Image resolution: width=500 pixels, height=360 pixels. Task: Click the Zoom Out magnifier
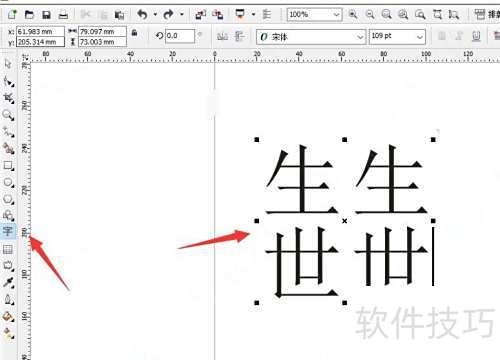click(x=370, y=14)
